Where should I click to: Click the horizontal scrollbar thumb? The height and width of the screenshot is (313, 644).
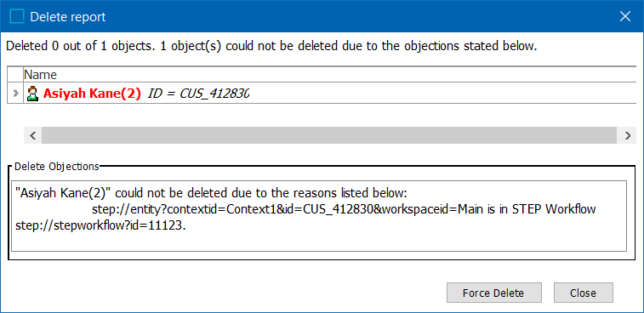(x=329, y=135)
